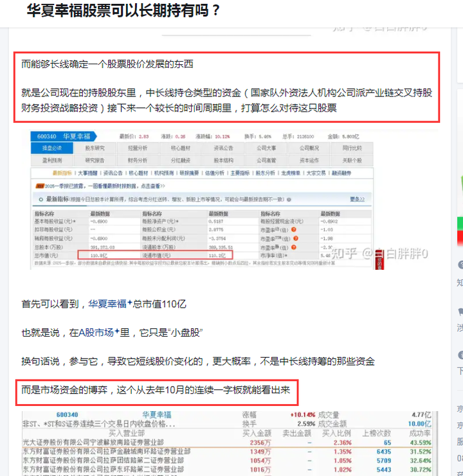The height and width of the screenshot is (476, 463).
Task: Click the 买入营业部 column header
Action: (127, 433)
